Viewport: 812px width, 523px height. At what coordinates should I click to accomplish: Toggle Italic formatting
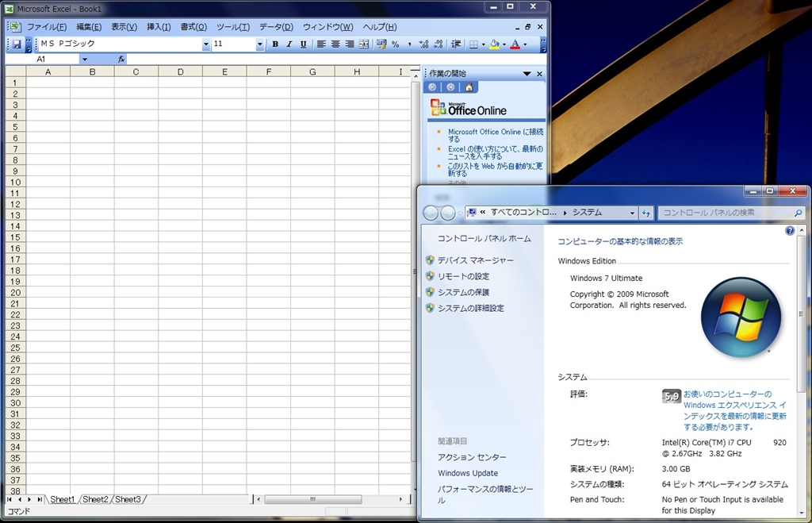click(289, 44)
